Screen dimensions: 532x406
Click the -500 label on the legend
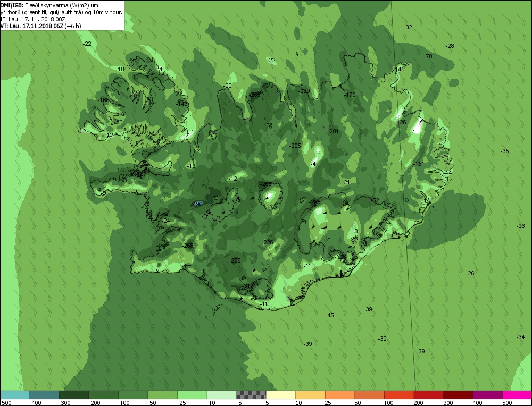(x=6, y=403)
